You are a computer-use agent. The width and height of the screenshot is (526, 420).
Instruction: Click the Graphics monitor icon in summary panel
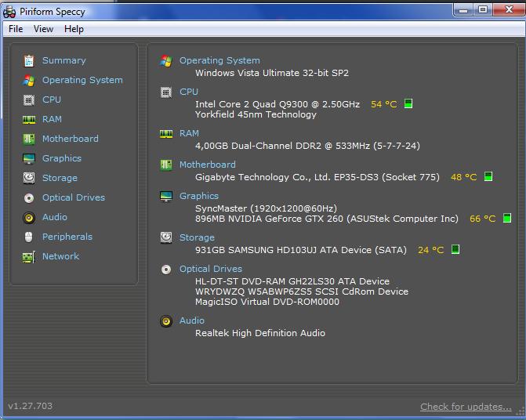(x=166, y=197)
